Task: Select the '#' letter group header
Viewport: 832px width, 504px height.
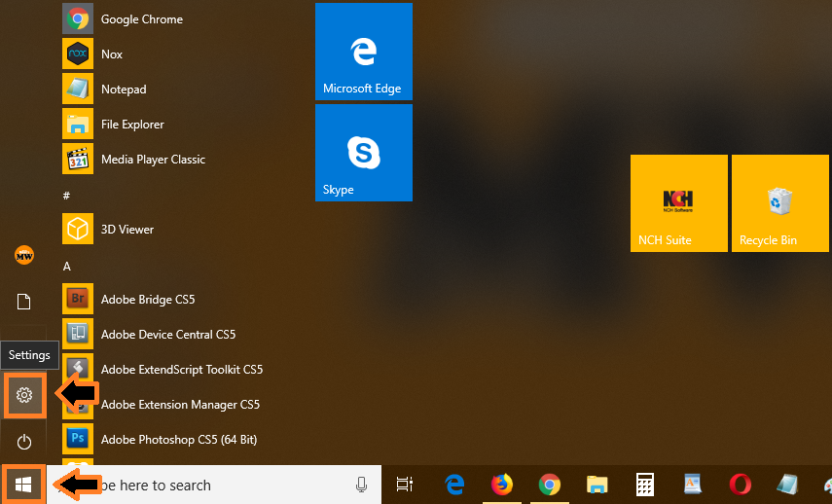Action: pos(66,196)
